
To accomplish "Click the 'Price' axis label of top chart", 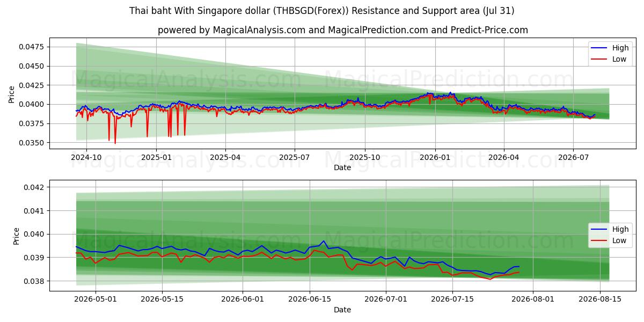I will tap(12, 94).
